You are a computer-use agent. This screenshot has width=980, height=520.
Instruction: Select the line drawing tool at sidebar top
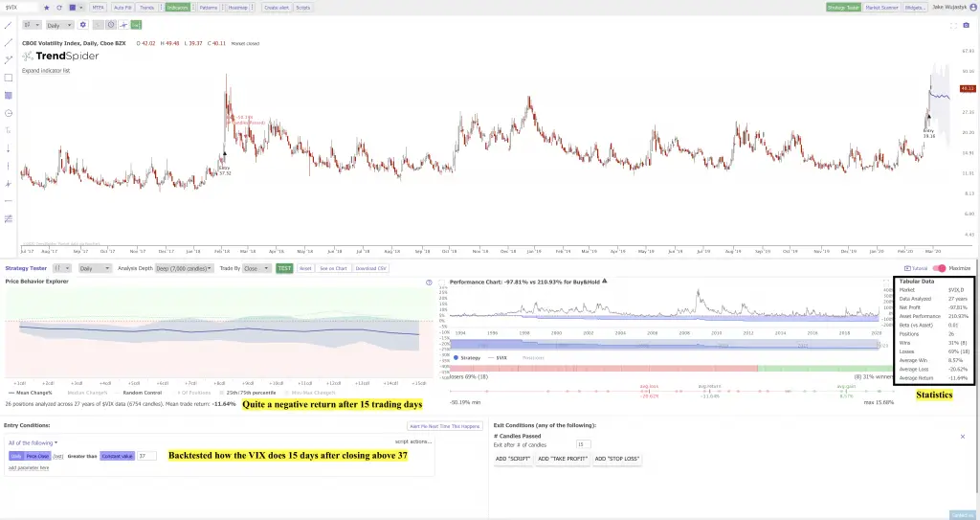[x=8, y=26]
